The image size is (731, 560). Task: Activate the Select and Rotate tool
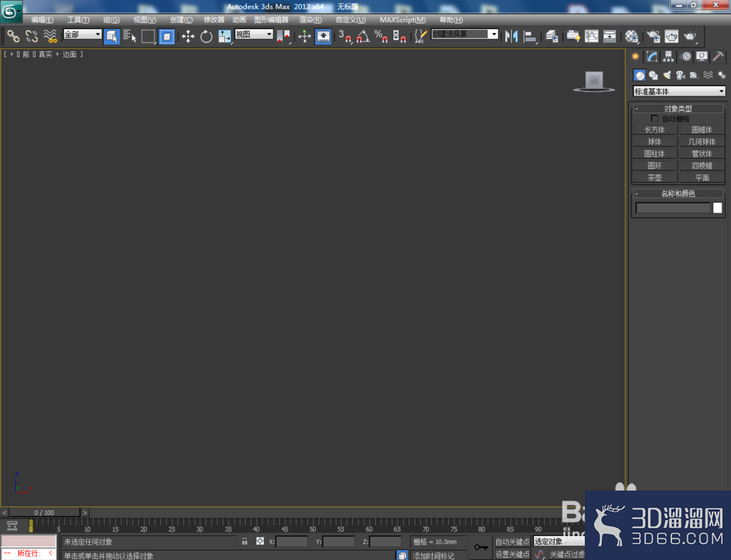click(x=206, y=36)
